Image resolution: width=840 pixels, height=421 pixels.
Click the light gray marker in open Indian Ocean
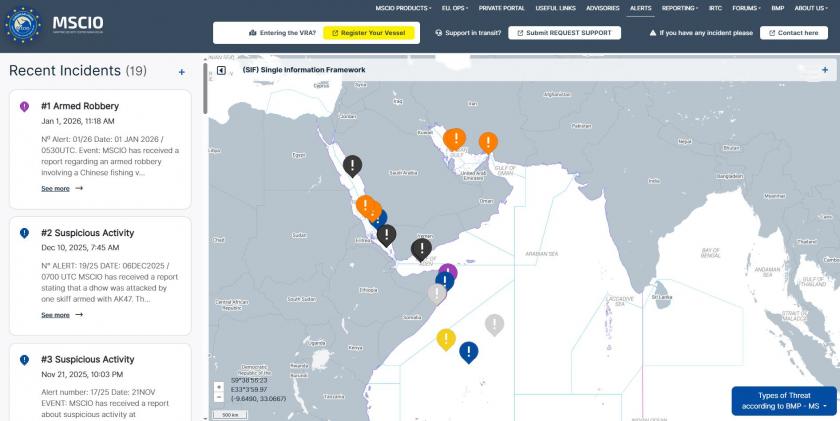(x=494, y=325)
